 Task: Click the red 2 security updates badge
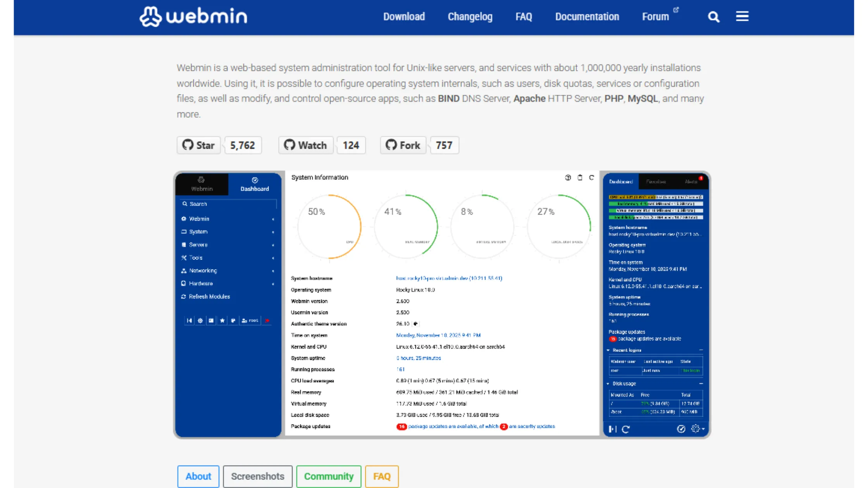503,426
